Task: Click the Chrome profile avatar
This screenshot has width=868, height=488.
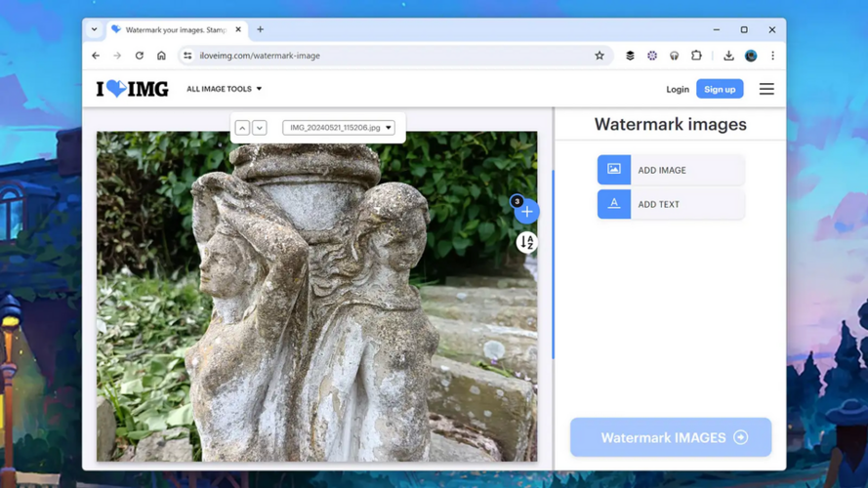Action: pos(751,56)
